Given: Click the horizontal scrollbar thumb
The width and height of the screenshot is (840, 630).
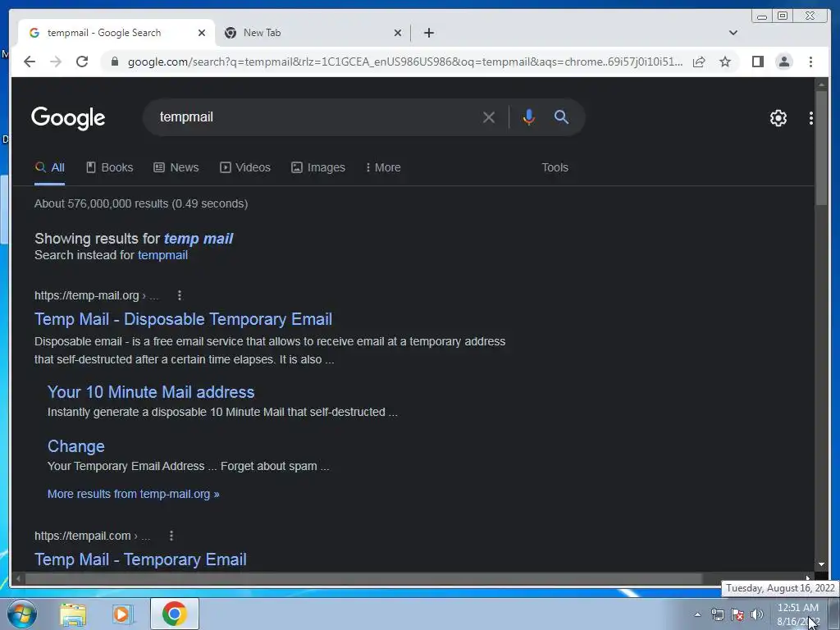Looking at the screenshot, I should click(x=364, y=578).
